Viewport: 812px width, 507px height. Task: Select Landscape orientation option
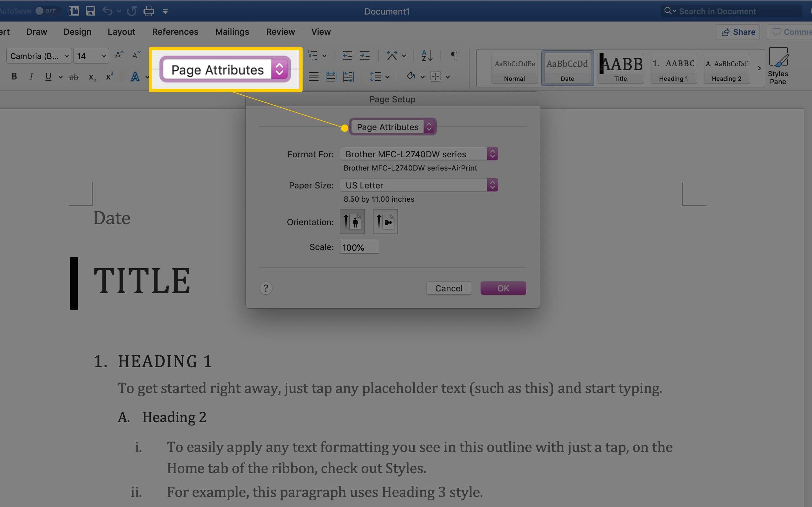(x=383, y=222)
